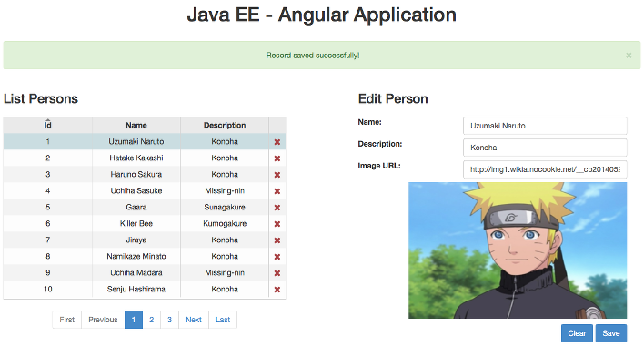Delete the Jiraya row
The width and height of the screenshot is (644, 347).
pyautogui.click(x=277, y=240)
